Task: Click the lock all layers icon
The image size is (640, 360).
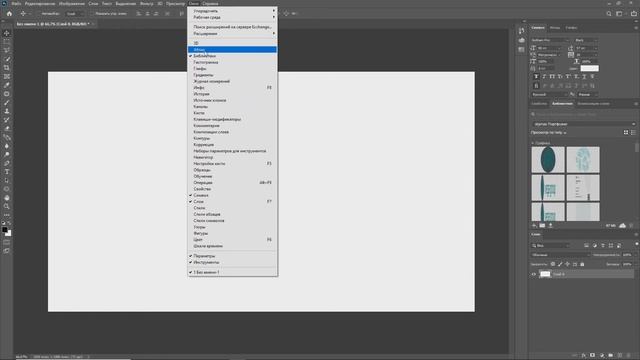Action: pyautogui.click(x=582, y=264)
